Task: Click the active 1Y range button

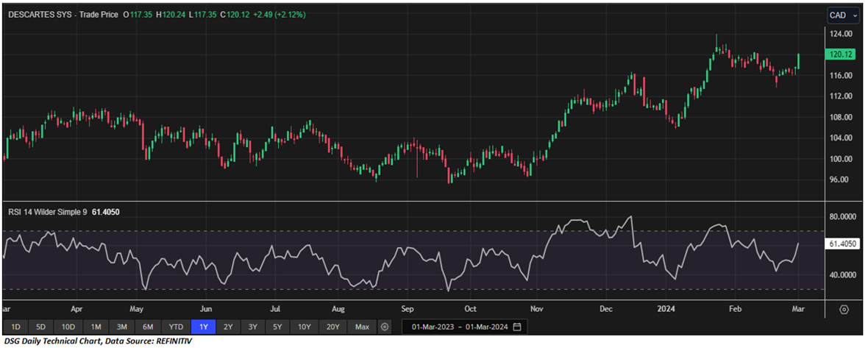Action: (x=202, y=326)
